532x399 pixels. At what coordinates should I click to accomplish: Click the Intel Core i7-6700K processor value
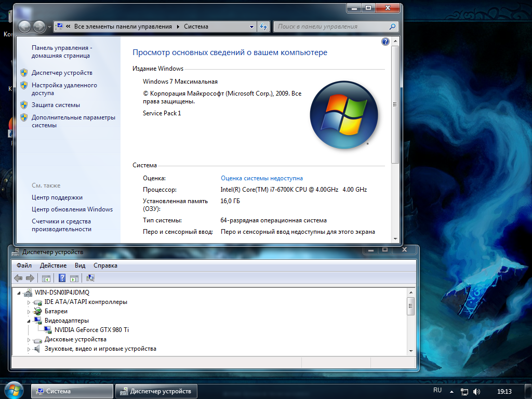(294, 190)
